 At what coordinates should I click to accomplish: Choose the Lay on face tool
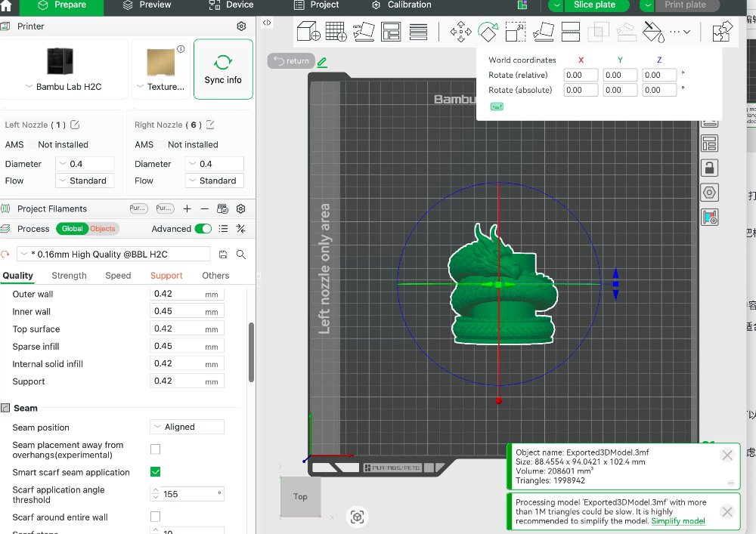pos(544,32)
